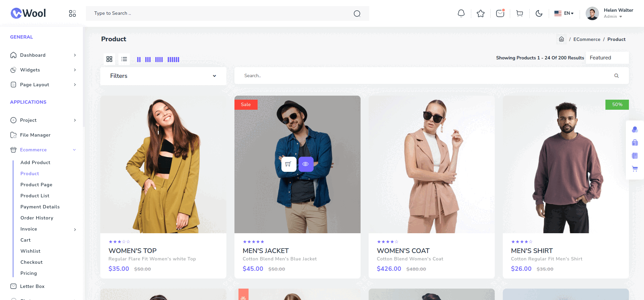Open Helen Walter profile menu

pos(609,13)
